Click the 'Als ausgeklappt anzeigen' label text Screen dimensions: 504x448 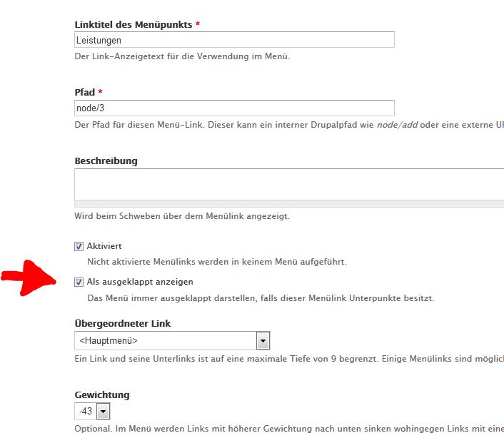coord(140,282)
